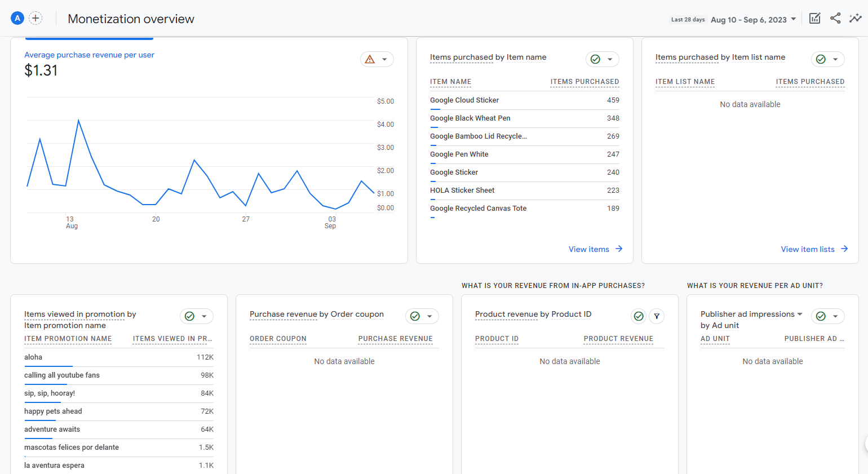Click the warning triangle on the revenue chart card
868x474 pixels.
[370, 59]
